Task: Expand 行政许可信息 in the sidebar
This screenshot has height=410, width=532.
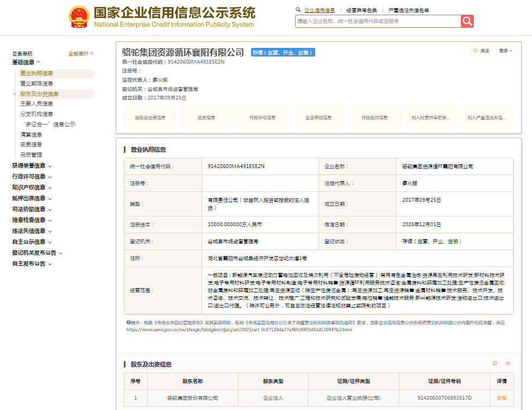Action: pos(32,177)
